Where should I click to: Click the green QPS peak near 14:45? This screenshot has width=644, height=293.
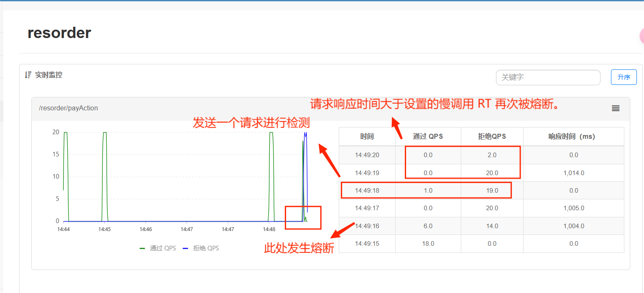(105, 133)
